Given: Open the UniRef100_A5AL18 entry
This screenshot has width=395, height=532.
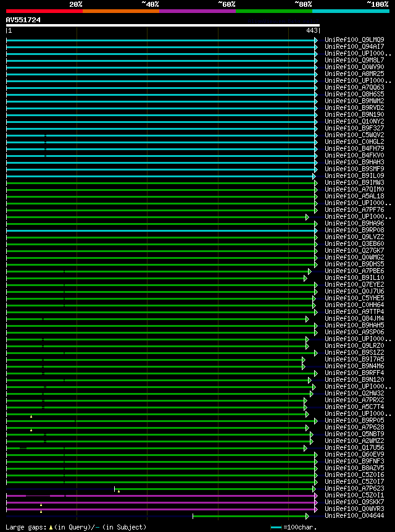Looking at the screenshot, I should [x=354, y=196].
